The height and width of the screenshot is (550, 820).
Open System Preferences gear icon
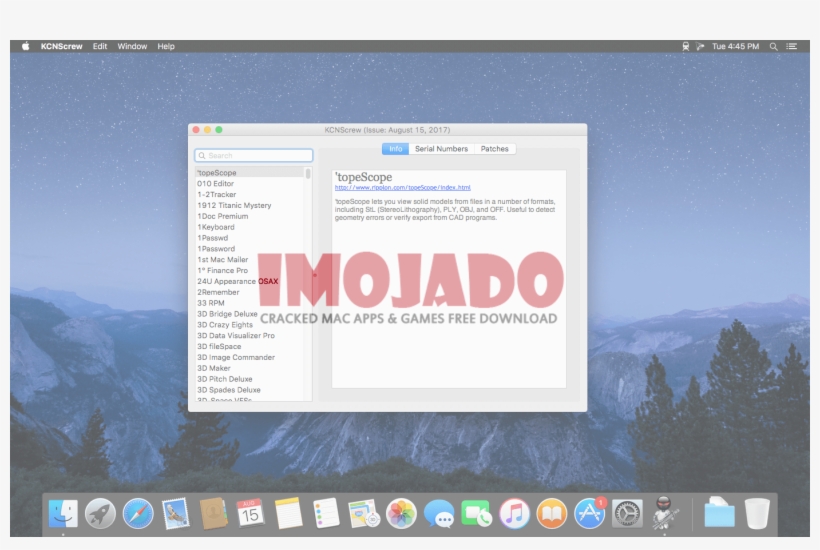627,513
